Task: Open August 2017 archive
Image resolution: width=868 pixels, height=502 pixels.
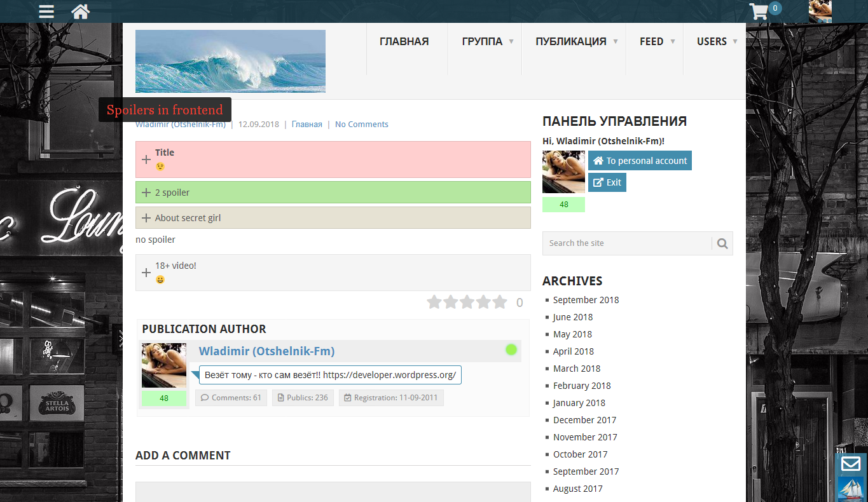Action: (x=577, y=489)
